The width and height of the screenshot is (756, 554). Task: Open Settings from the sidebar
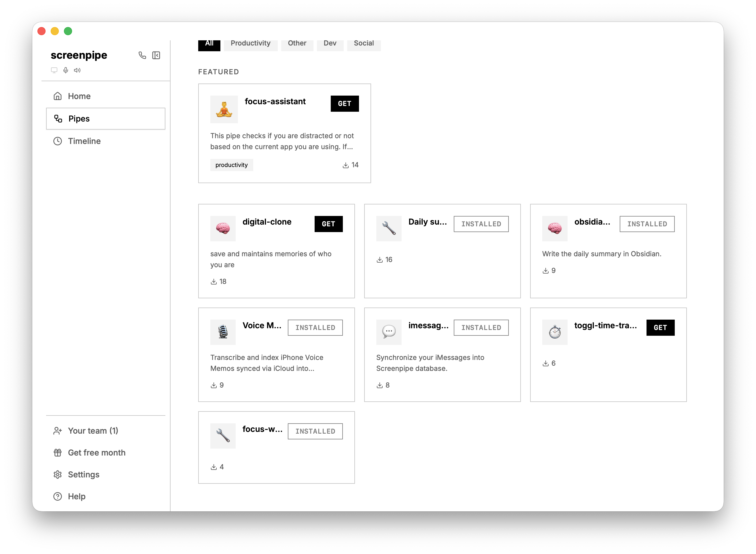84,475
